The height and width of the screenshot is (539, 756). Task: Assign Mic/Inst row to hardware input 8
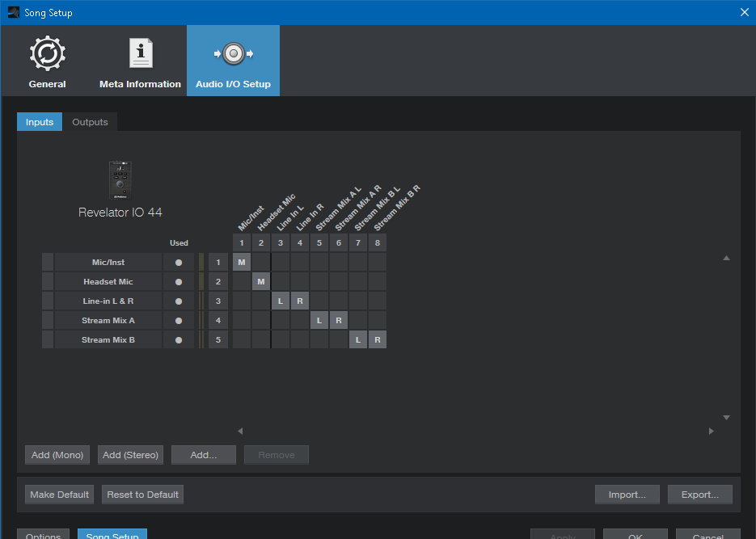point(378,262)
